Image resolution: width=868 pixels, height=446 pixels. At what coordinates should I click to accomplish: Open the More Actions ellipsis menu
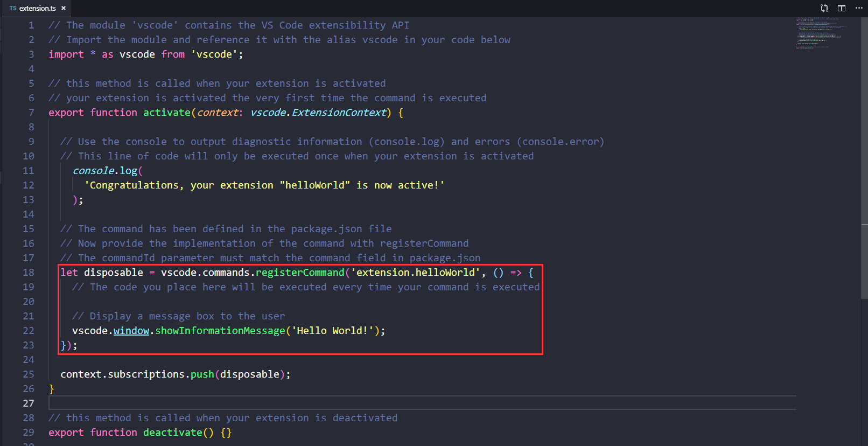pyautogui.click(x=859, y=8)
